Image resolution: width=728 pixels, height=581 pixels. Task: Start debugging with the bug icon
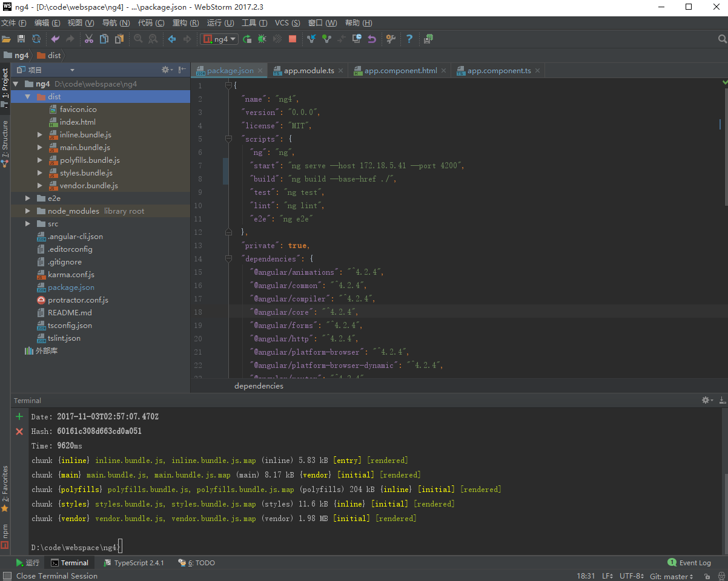262,39
